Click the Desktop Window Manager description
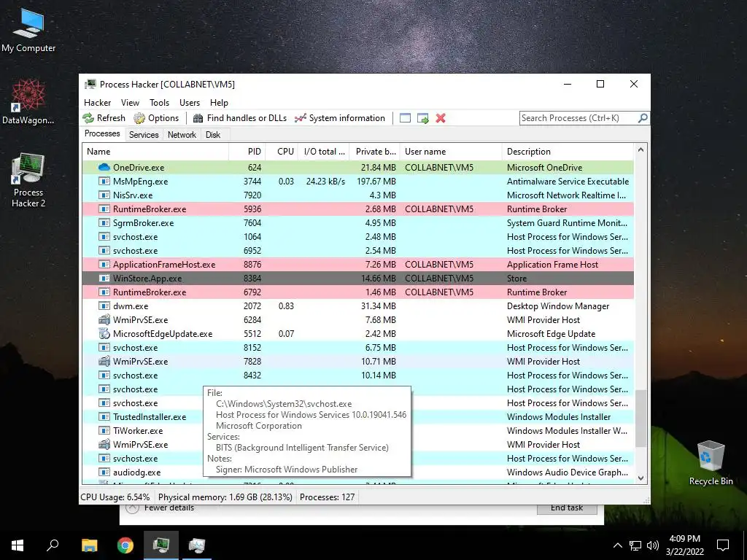 (x=558, y=306)
